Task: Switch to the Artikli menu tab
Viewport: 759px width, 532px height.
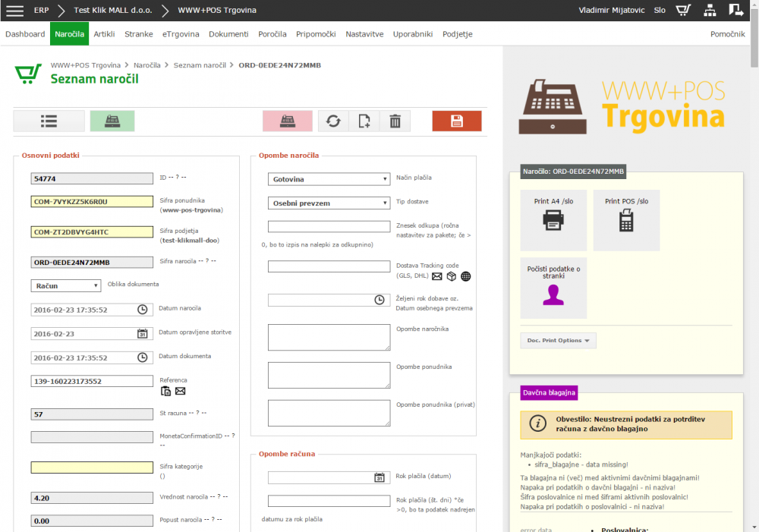Action: click(104, 34)
